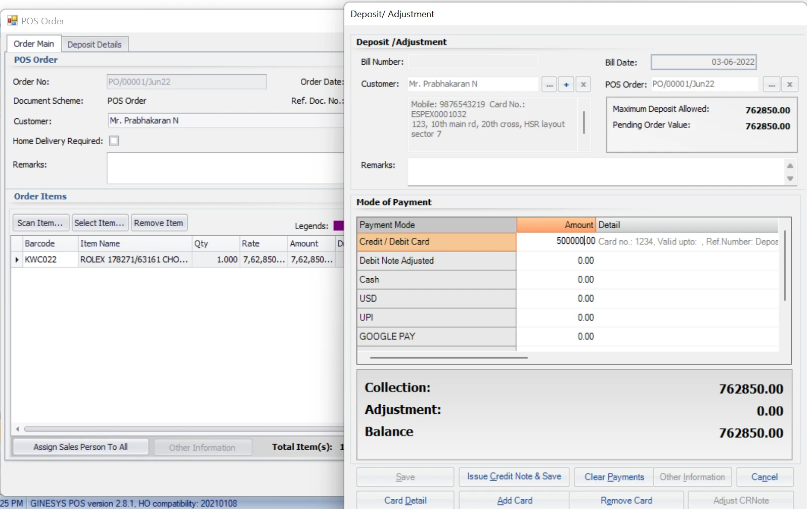The image size is (812, 515).
Task: Click the Clear Payments button
Action: (614, 477)
